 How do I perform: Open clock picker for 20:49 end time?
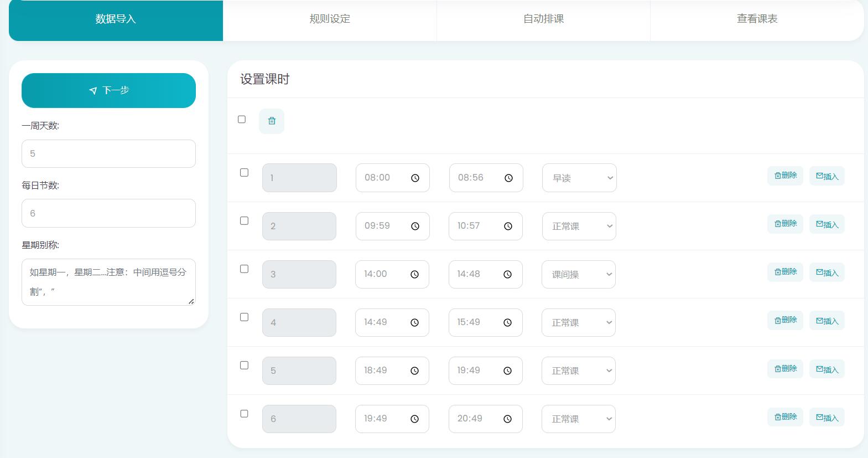(x=507, y=419)
